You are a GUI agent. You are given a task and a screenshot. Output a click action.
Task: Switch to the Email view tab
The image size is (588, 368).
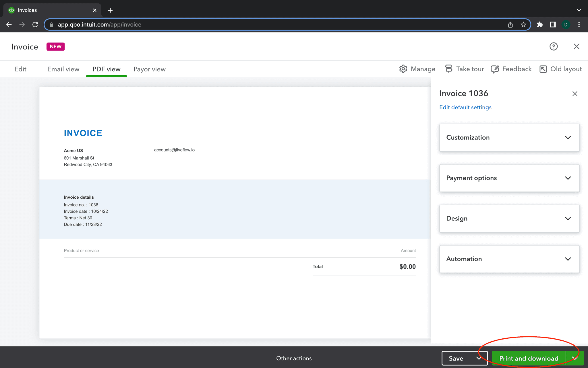tap(63, 69)
